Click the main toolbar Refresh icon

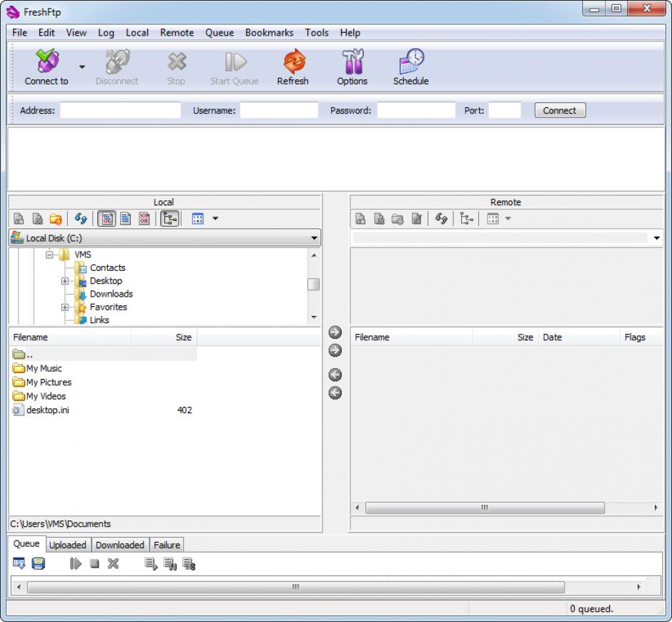pyautogui.click(x=293, y=67)
